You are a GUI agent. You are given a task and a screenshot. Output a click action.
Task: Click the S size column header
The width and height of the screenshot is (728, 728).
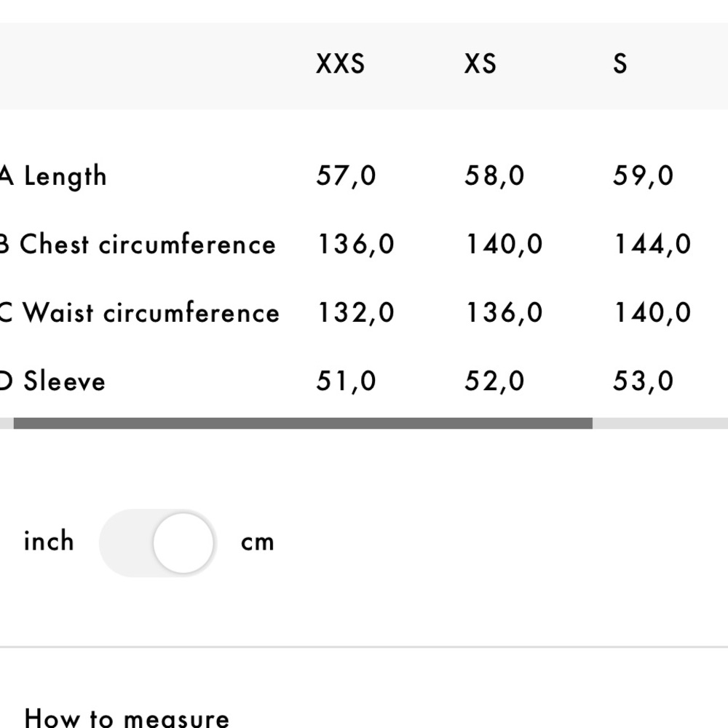(620, 63)
